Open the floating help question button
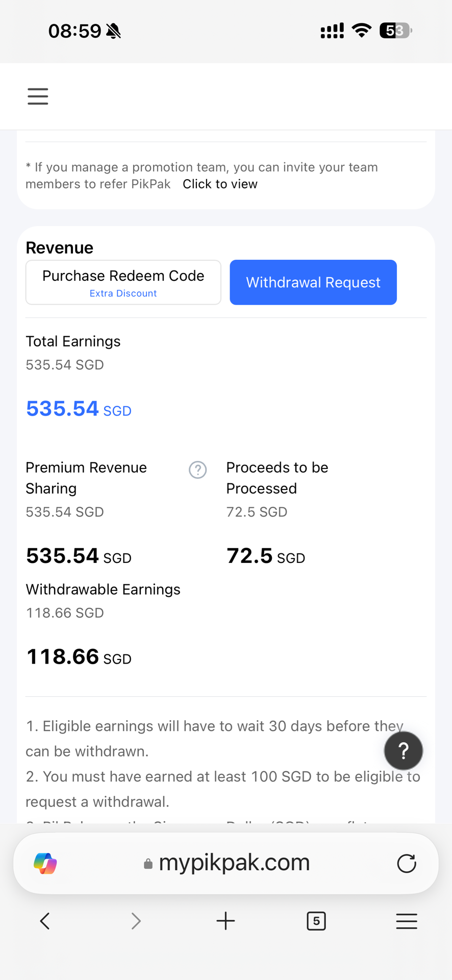This screenshot has height=980, width=452. 404,751
